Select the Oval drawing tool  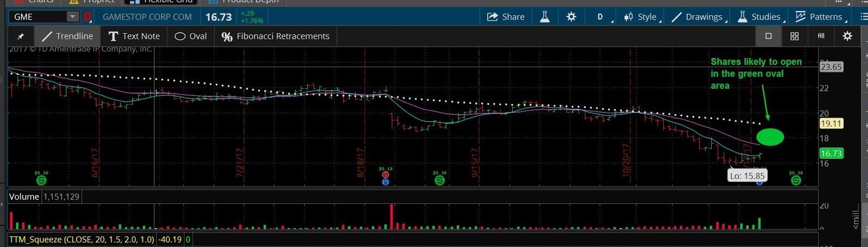pos(191,36)
